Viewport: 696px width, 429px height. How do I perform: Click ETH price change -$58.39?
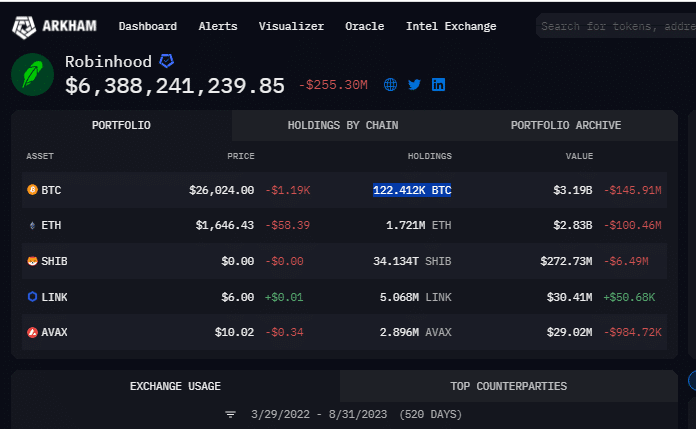(x=288, y=226)
